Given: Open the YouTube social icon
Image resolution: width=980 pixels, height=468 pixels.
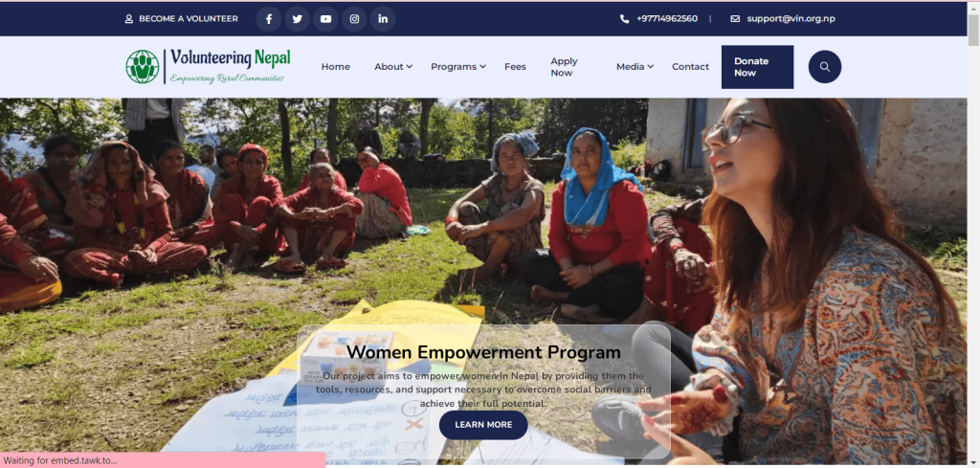Looking at the screenshot, I should point(325,19).
